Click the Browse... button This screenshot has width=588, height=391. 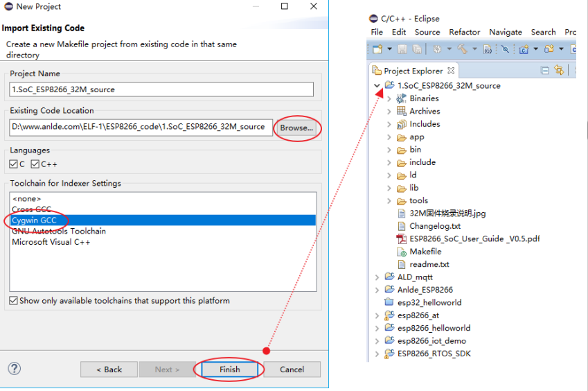click(296, 128)
